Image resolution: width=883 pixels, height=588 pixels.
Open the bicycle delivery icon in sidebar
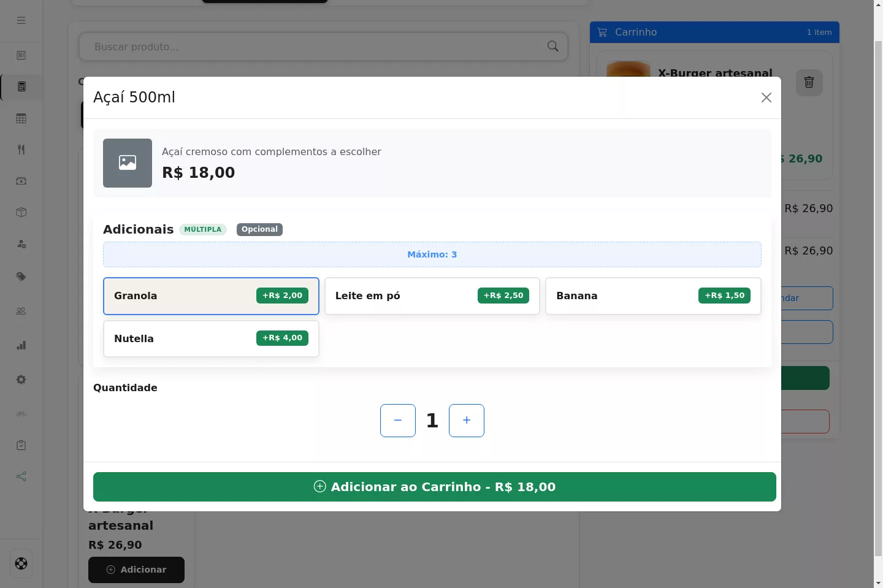click(21, 414)
